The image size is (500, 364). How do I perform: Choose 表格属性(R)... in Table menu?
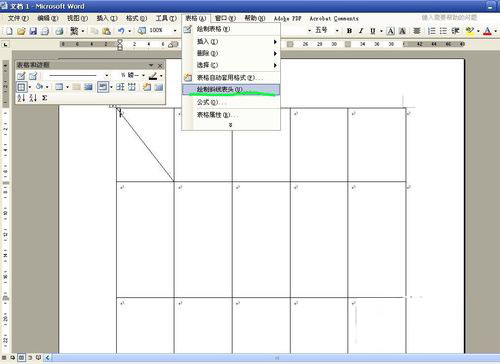pyautogui.click(x=231, y=115)
